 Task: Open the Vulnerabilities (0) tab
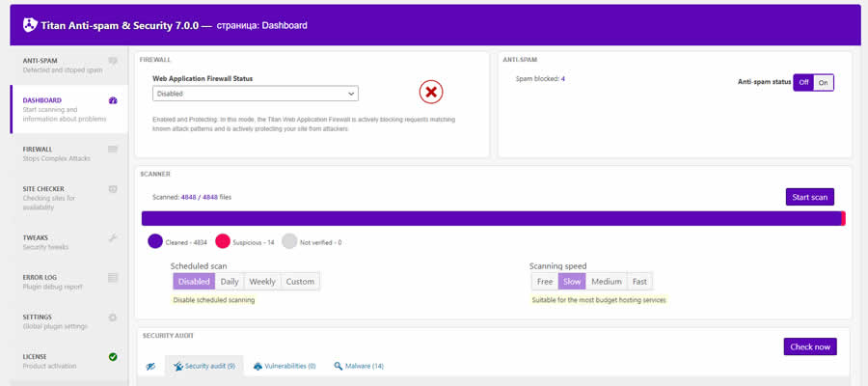285,367
